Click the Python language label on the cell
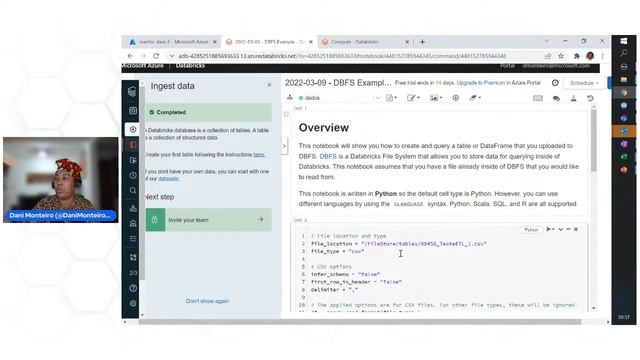 click(x=531, y=230)
